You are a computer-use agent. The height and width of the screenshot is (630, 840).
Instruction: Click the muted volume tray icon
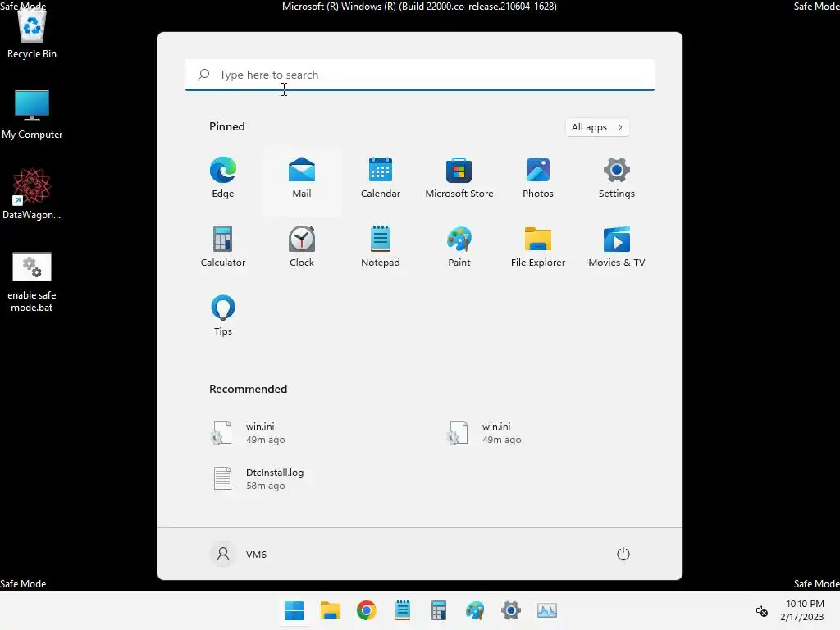pyautogui.click(x=761, y=610)
